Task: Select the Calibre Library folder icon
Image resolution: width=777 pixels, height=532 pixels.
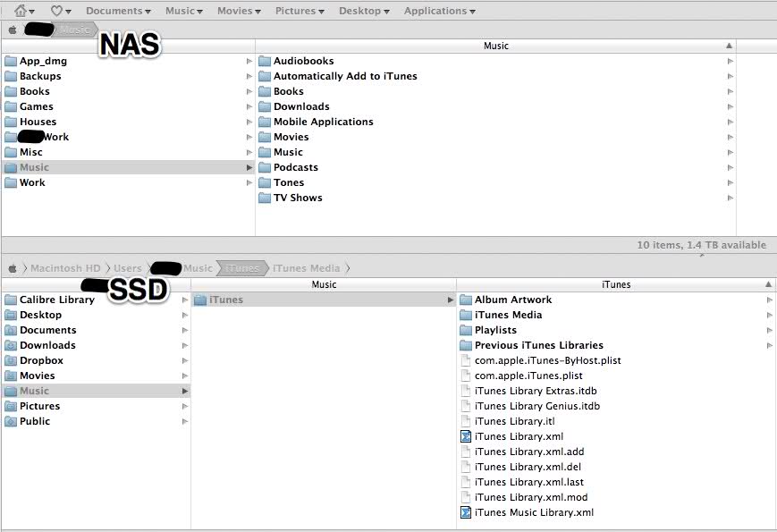Action: (11, 300)
